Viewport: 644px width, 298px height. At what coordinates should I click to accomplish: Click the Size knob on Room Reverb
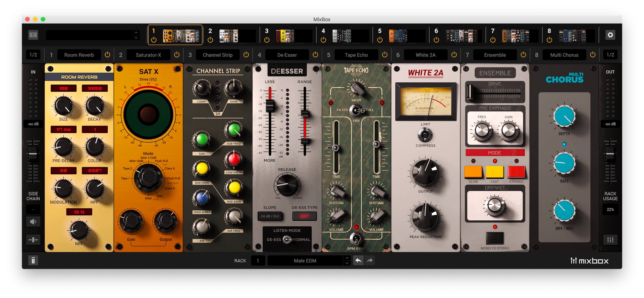63,105
